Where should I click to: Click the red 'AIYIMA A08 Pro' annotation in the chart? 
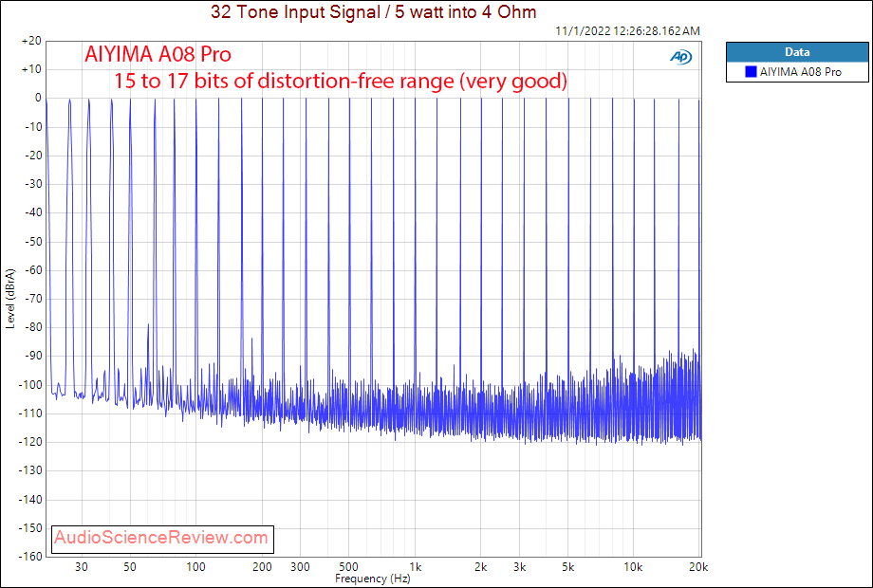(x=158, y=54)
